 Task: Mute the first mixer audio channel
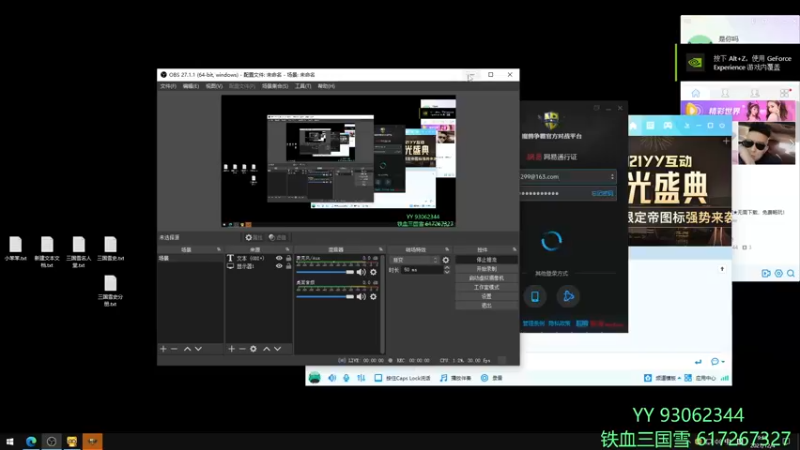(x=361, y=272)
